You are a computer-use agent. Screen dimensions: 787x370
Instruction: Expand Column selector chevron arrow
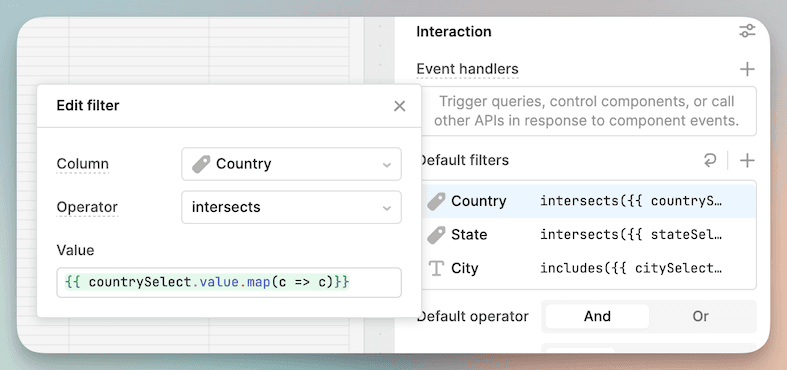pos(386,165)
